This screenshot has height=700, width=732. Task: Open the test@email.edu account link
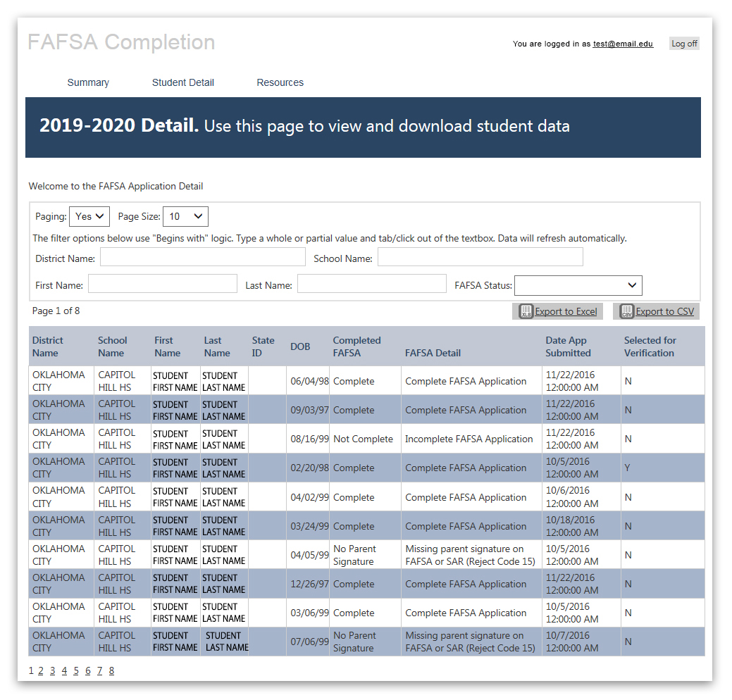coord(623,44)
